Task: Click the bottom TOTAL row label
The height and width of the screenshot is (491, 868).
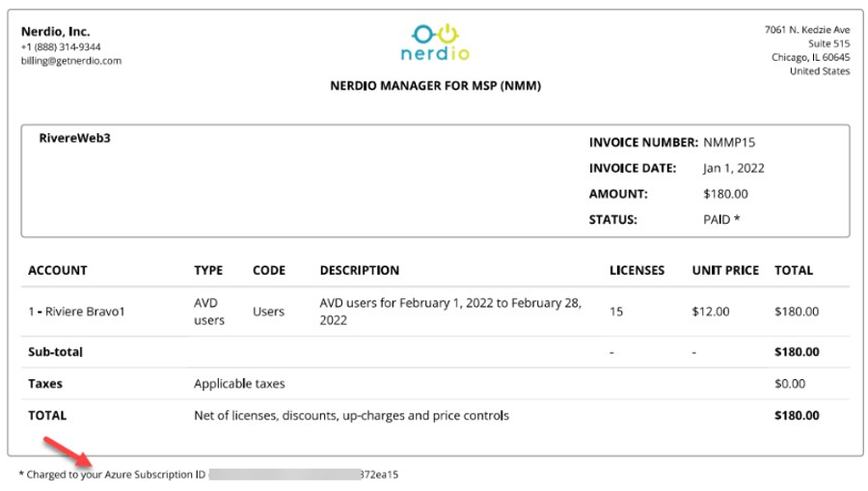Action: click(x=47, y=416)
